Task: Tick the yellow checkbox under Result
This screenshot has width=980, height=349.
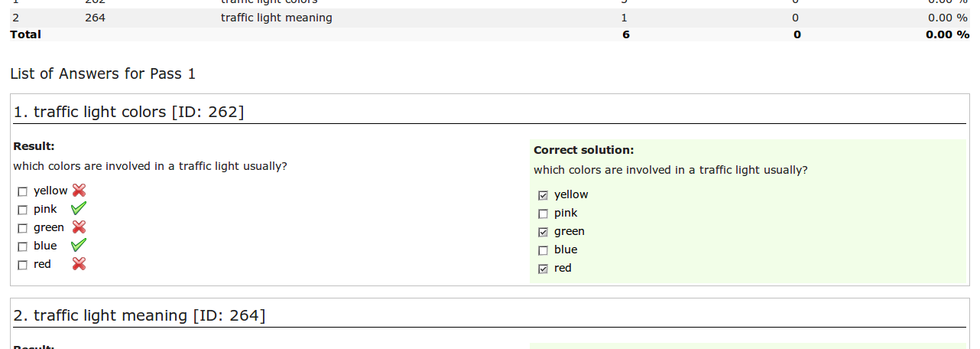Action: coord(22,191)
